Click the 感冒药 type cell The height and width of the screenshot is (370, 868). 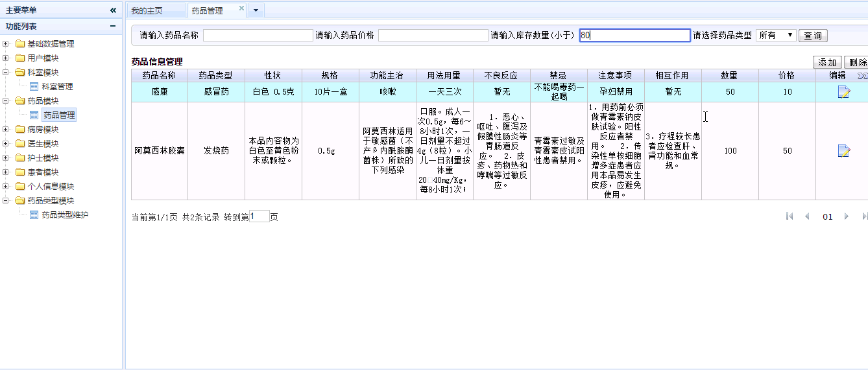tap(216, 92)
